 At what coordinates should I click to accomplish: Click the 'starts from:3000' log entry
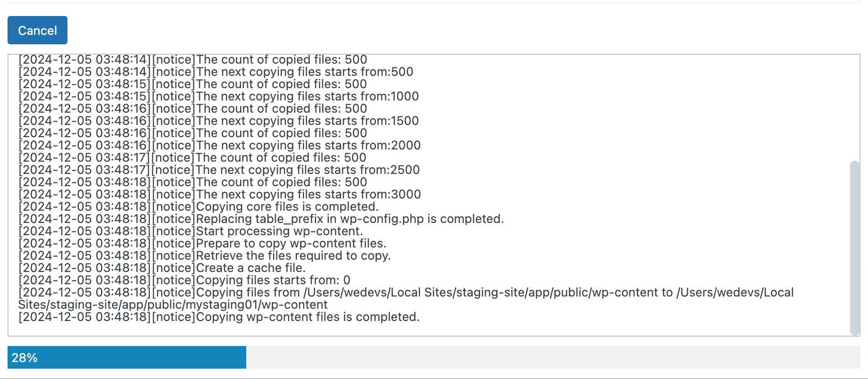[x=220, y=194]
